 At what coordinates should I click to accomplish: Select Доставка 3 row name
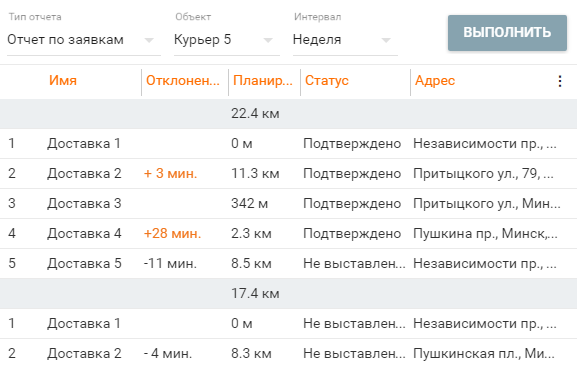pyautogui.click(x=84, y=204)
